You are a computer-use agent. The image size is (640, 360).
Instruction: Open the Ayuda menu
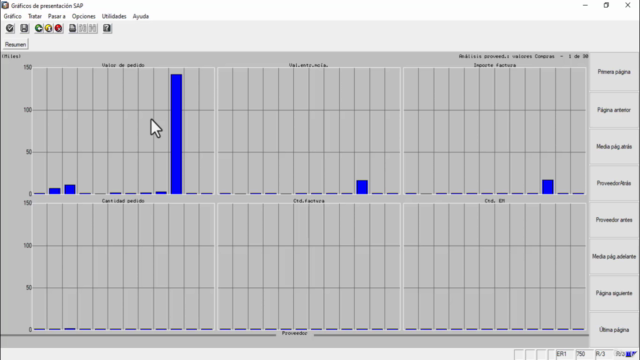pyautogui.click(x=141, y=16)
